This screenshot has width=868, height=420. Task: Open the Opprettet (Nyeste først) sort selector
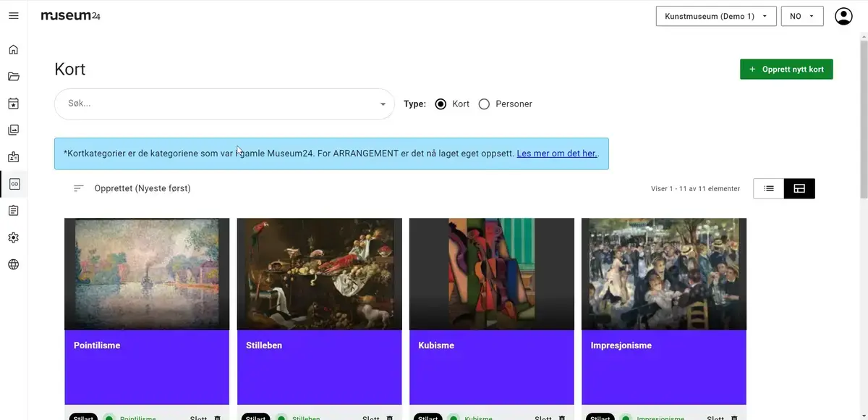coord(142,188)
